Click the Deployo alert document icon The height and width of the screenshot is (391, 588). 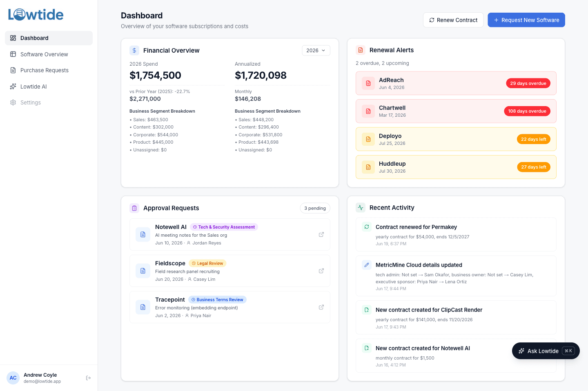pyautogui.click(x=368, y=139)
